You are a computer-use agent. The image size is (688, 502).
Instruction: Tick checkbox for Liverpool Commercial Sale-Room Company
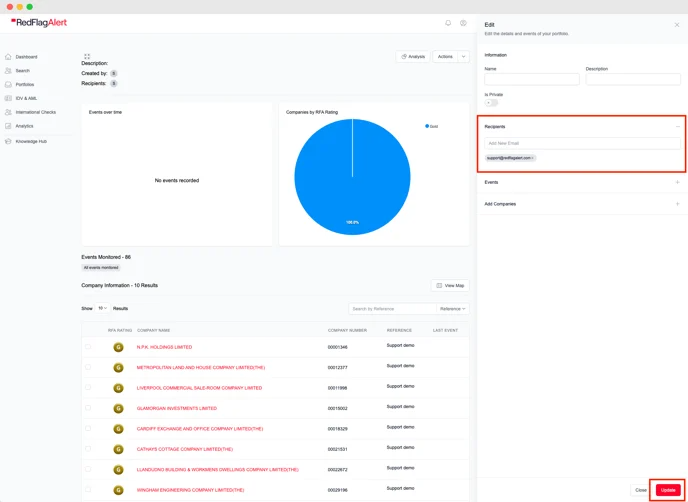click(88, 387)
